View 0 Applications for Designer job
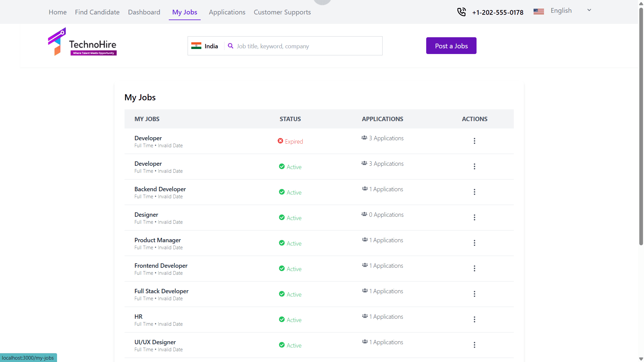This screenshot has height=362, width=644. tap(386, 215)
